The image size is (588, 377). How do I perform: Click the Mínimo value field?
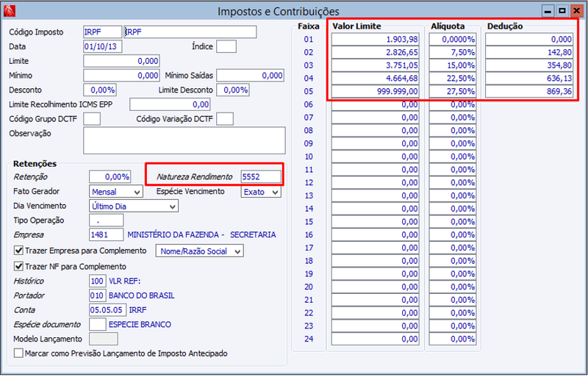click(121, 76)
